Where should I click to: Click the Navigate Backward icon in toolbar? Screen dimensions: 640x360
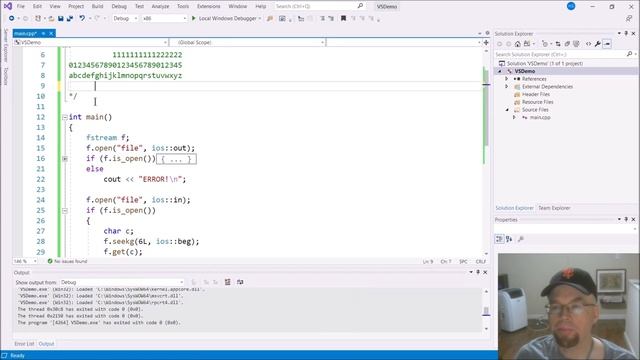pyautogui.click(x=11, y=18)
